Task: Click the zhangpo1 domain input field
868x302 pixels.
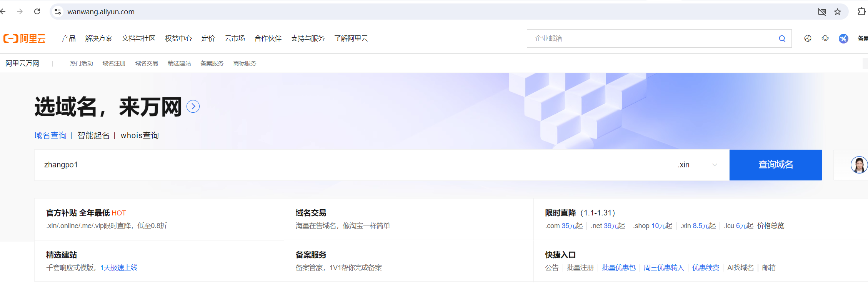Action: coord(340,165)
